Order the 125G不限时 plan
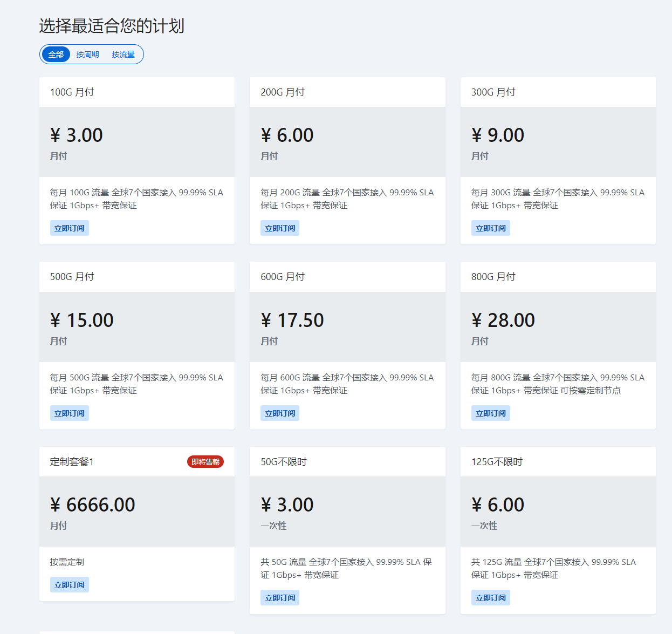This screenshot has height=634, width=672. (x=491, y=598)
